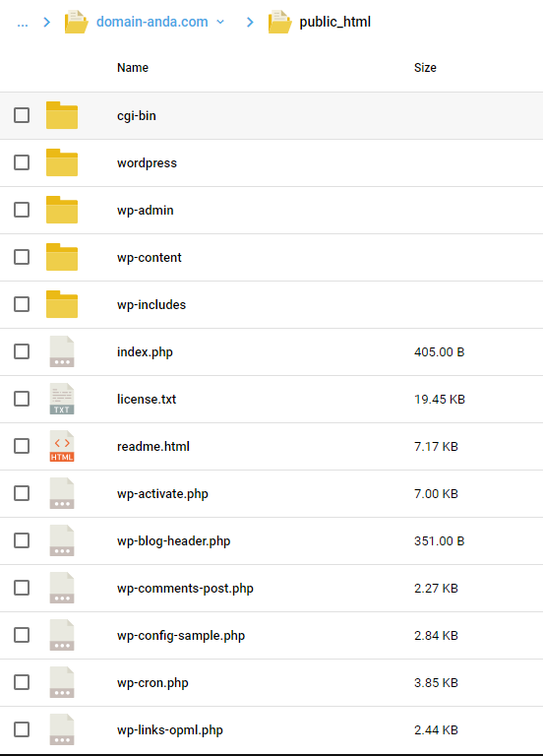Click the wp-activate.php file name

pyautogui.click(x=162, y=494)
